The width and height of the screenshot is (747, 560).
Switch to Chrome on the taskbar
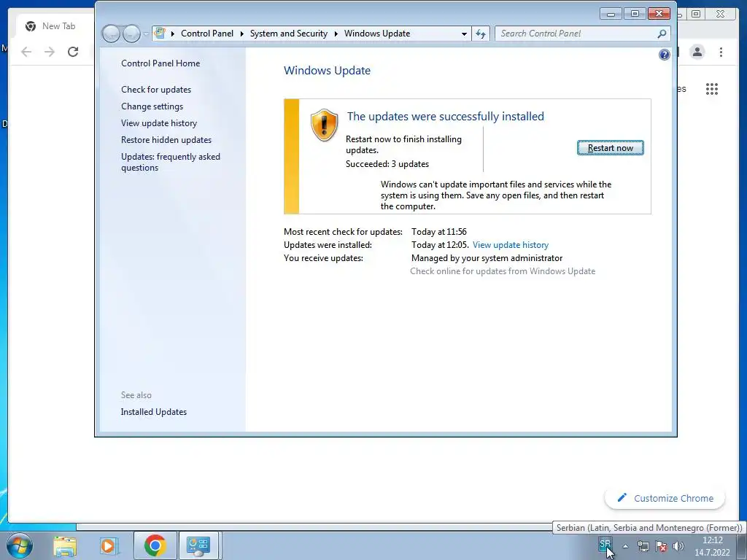pyautogui.click(x=155, y=545)
